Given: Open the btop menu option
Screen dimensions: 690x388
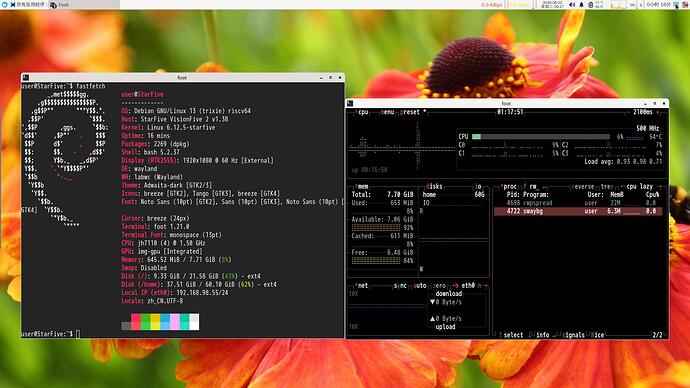Looking at the screenshot, I should tap(387, 112).
